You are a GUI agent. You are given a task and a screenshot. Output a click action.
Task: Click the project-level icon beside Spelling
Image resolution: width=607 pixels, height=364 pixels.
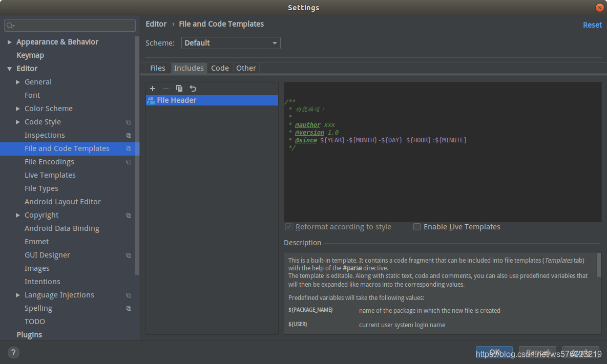click(x=129, y=309)
